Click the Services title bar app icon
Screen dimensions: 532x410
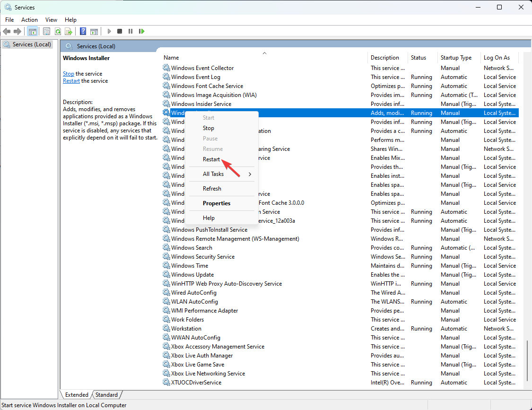(x=8, y=7)
